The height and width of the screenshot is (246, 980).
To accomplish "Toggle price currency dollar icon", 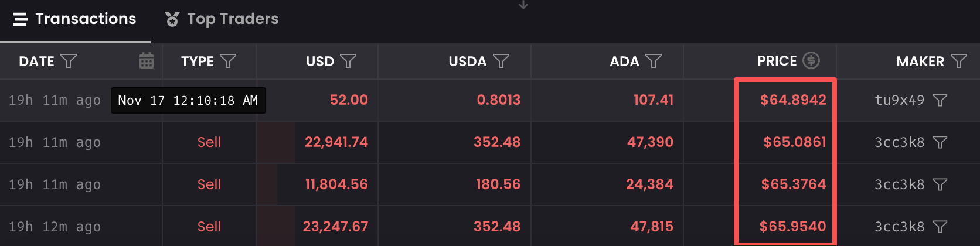I will pos(811,60).
